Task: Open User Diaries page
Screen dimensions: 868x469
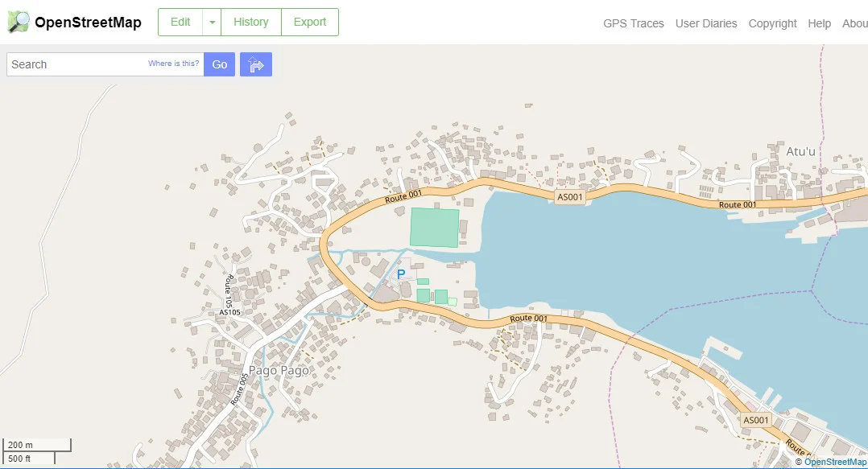Action: coord(706,23)
